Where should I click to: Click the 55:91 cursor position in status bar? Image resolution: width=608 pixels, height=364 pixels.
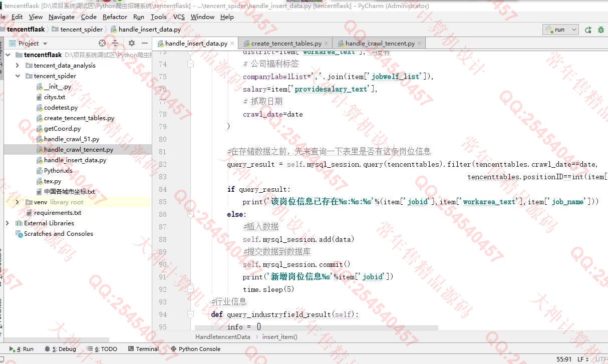tap(564, 359)
